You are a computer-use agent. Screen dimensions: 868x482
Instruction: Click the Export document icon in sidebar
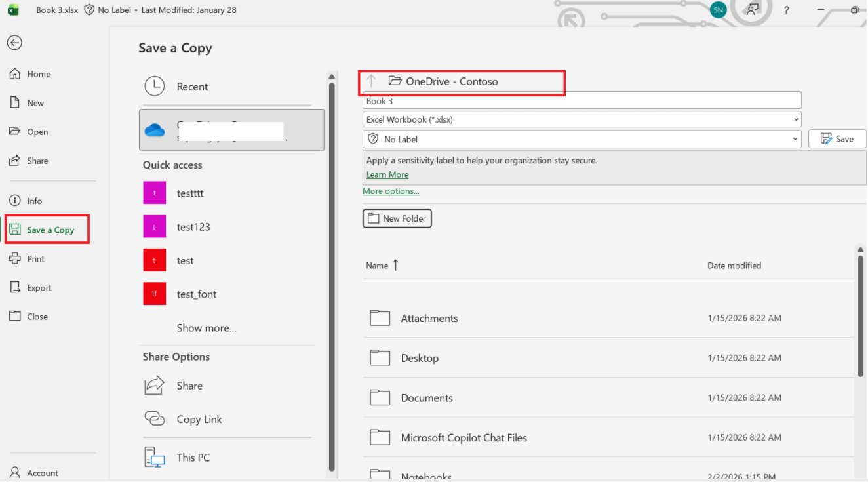pyautogui.click(x=15, y=288)
